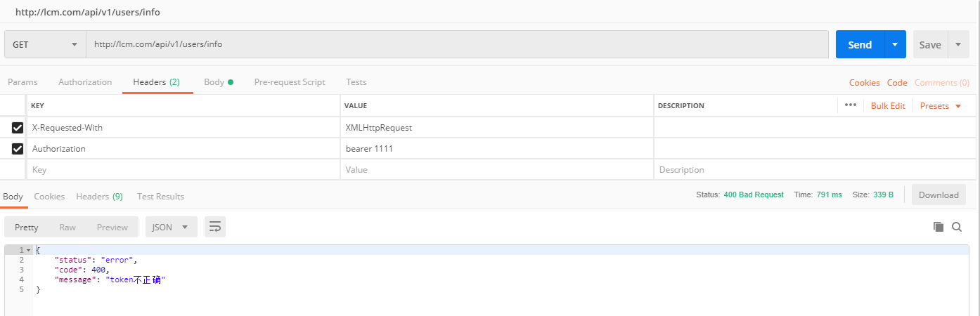This screenshot has width=980, height=316.
Task: Open the Save options dropdown arrow
Action: tap(958, 44)
